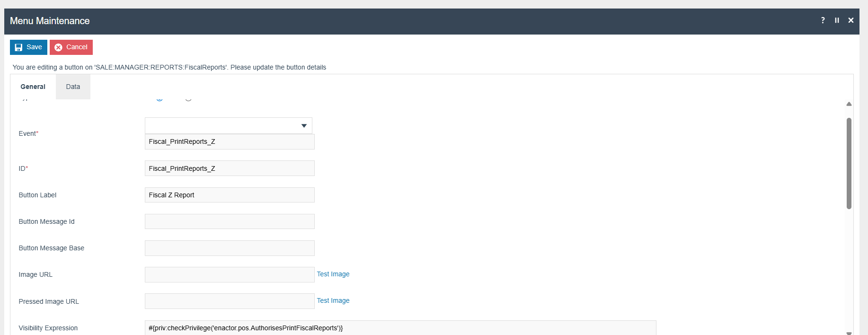Close the Menu Maintenance window
Image resolution: width=868 pixels, height=335 pixels.
850,20
